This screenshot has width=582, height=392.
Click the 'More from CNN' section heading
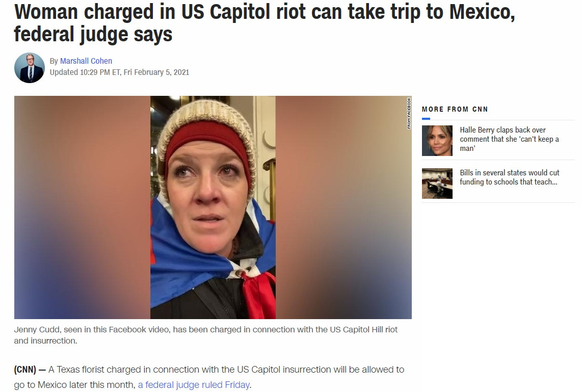pos(455,109)
